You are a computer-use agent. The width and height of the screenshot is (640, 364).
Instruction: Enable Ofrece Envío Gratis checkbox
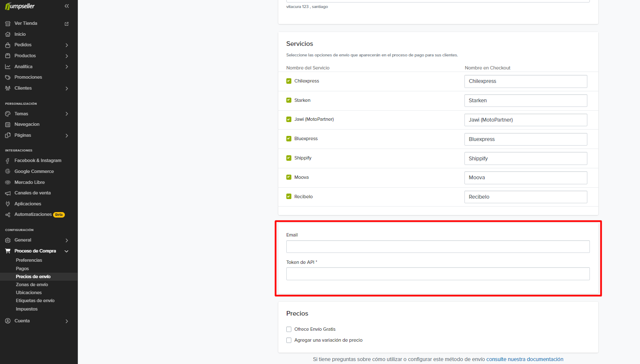(x=289, y=329)
